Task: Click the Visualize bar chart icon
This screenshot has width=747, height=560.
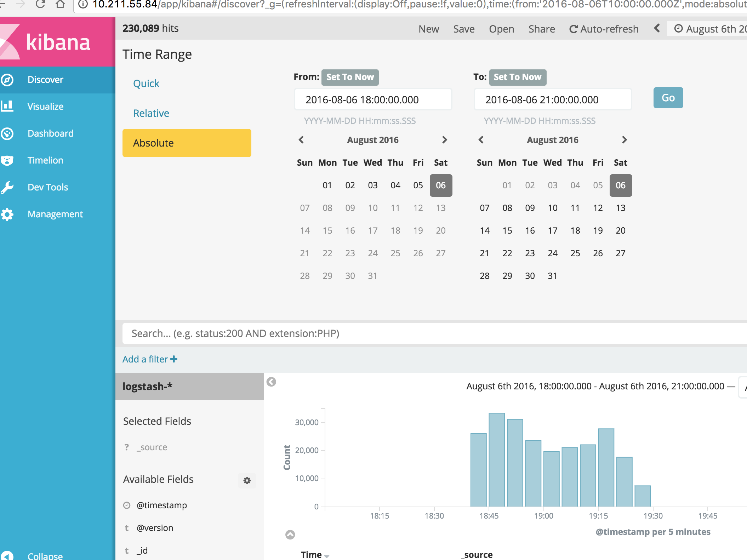Action: [7, 106]
